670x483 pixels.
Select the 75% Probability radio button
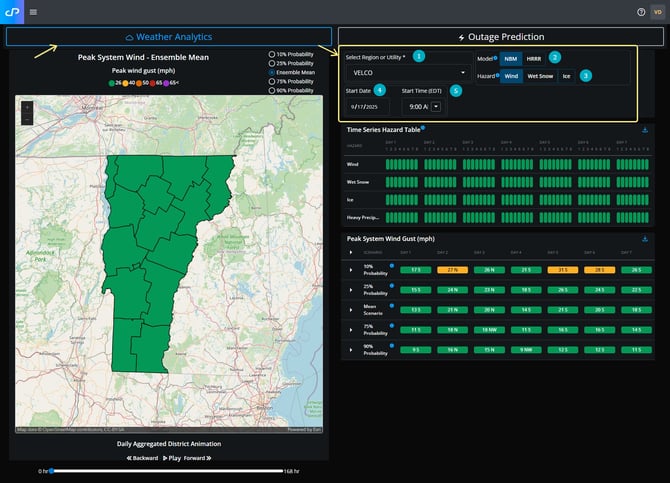pos(271,82)
